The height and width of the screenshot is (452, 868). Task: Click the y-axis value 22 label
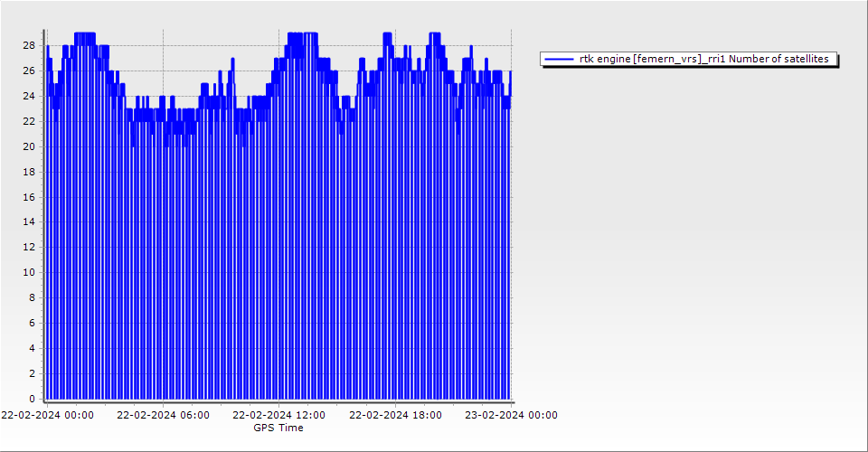pos(29,121)
